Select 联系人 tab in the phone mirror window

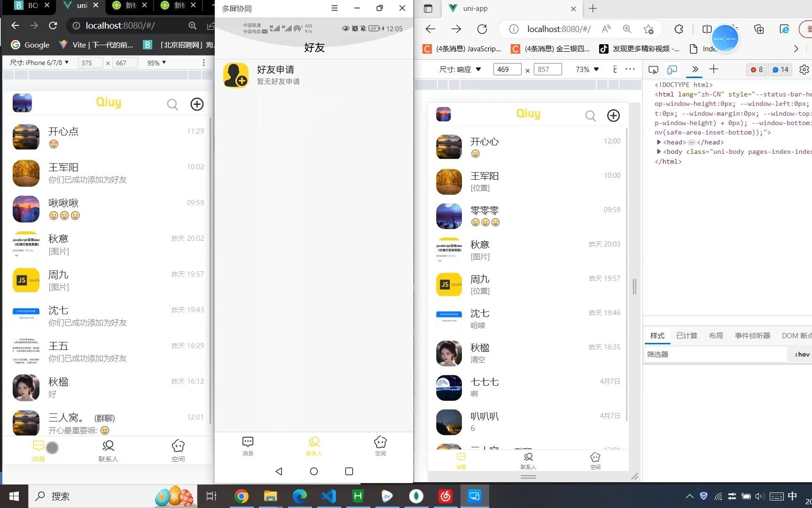pos(314,446)
